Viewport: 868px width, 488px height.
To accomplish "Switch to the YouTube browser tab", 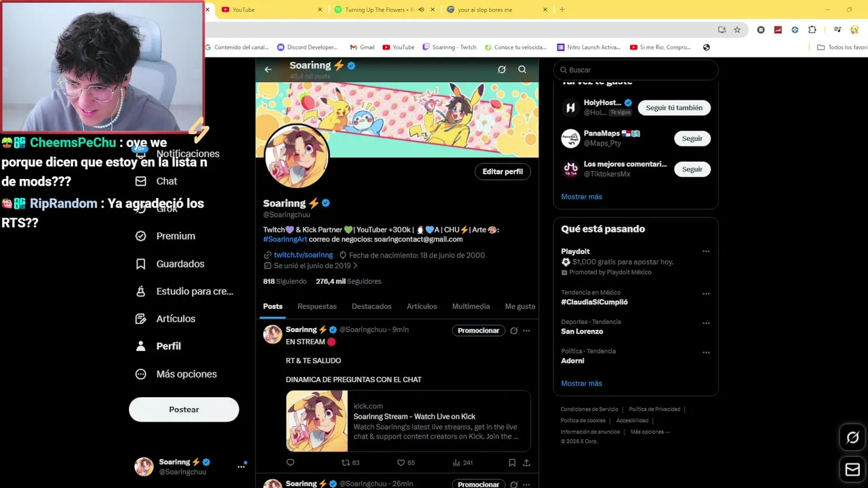I will pos(271,9).
